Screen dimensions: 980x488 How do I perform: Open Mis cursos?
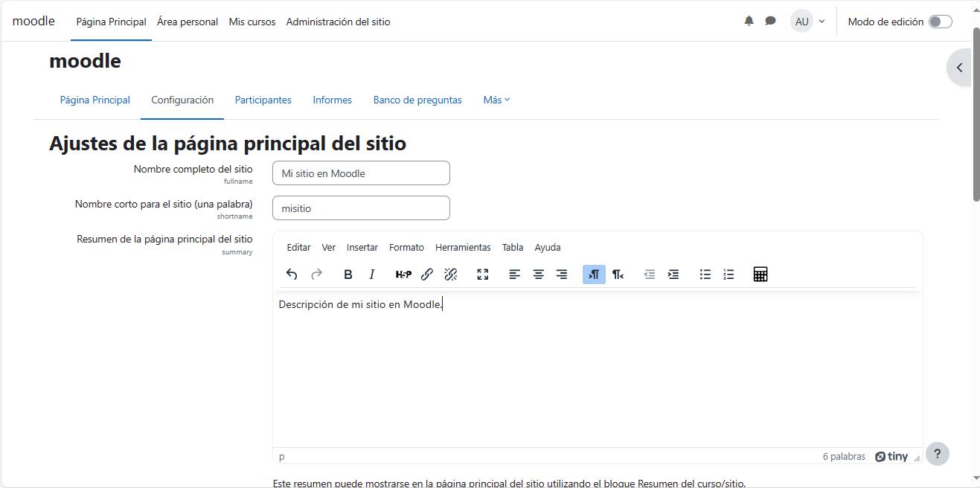tap(252, 22)
